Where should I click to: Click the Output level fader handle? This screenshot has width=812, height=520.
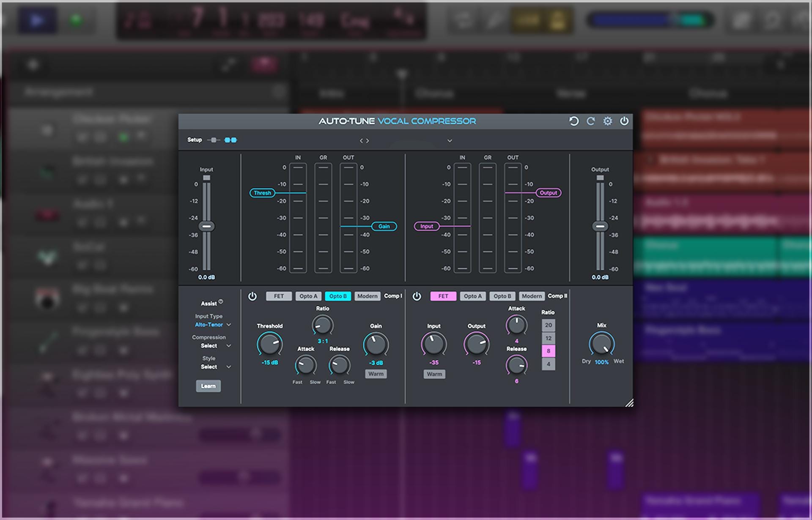coord(600,227)
